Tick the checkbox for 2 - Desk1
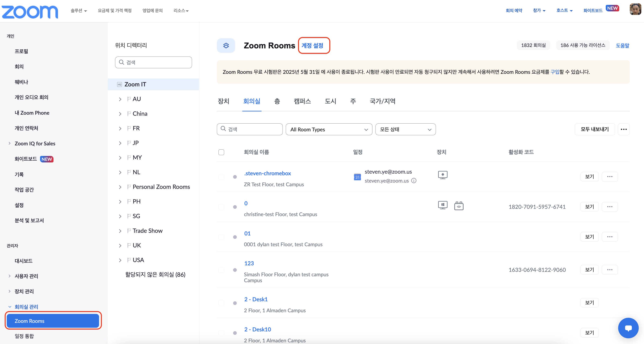The image size is (644, 344). click(221, 303)
